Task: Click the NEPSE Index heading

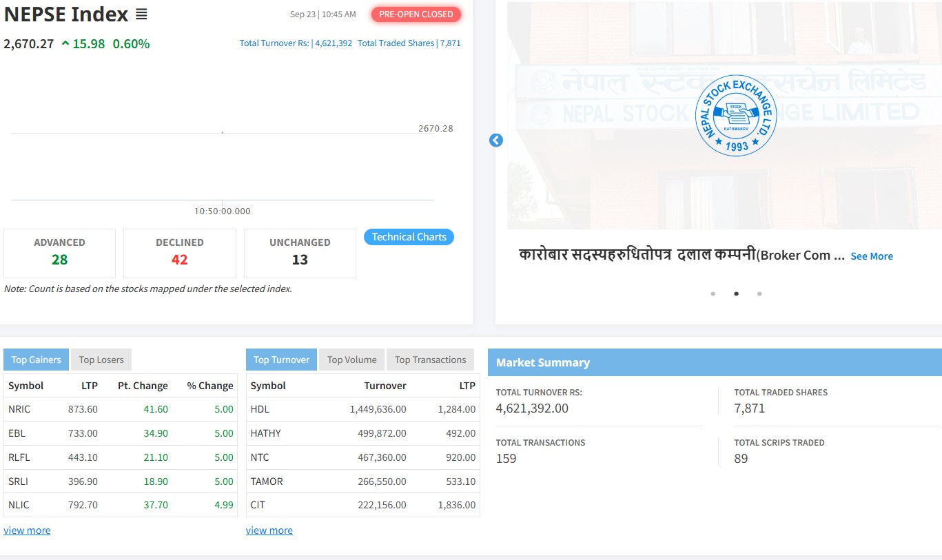Action: pos(66,14)
